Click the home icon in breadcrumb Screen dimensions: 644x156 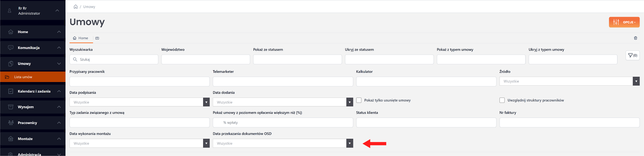click(x=76, y=7)
